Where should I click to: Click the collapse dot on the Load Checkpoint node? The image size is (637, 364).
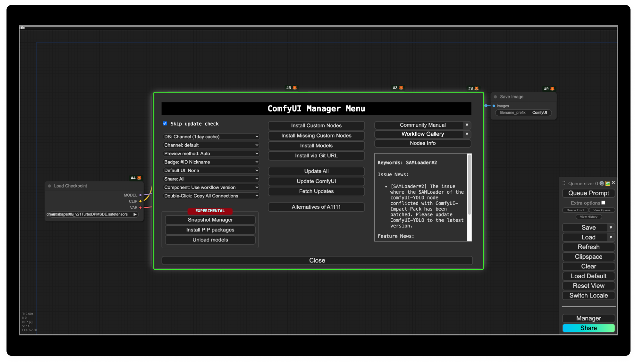tap(49, 186)
